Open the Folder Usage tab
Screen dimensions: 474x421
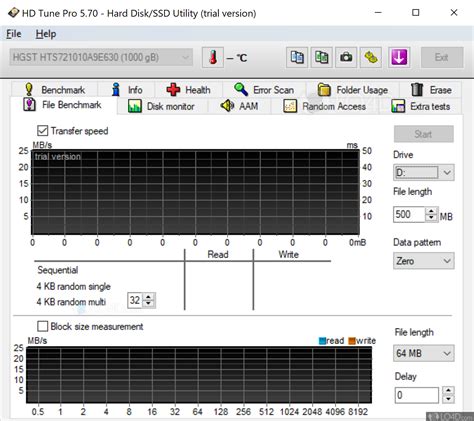353,90
